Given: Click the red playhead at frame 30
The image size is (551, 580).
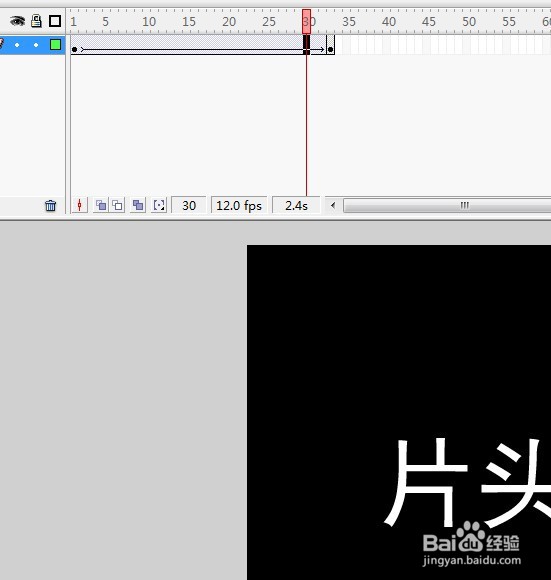Looking at the screenshot, I should click(306, 22).
